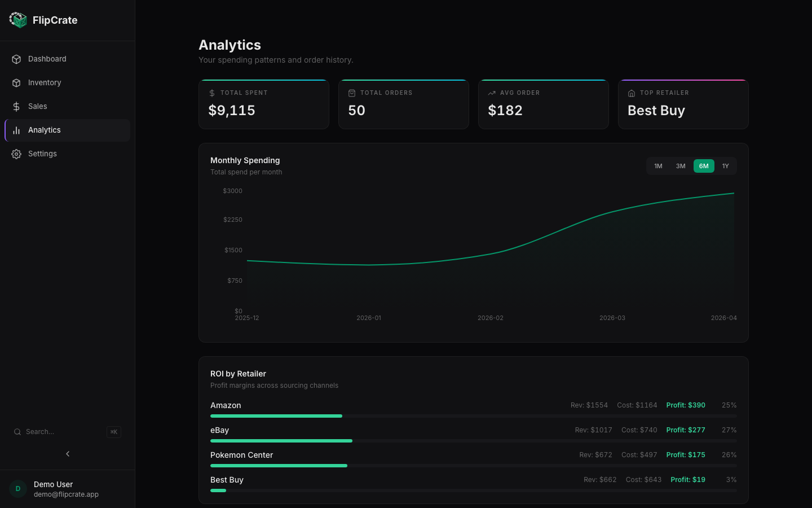Open Sales via its dollar icon
The image size is (812, 508).
pos(16,106)
